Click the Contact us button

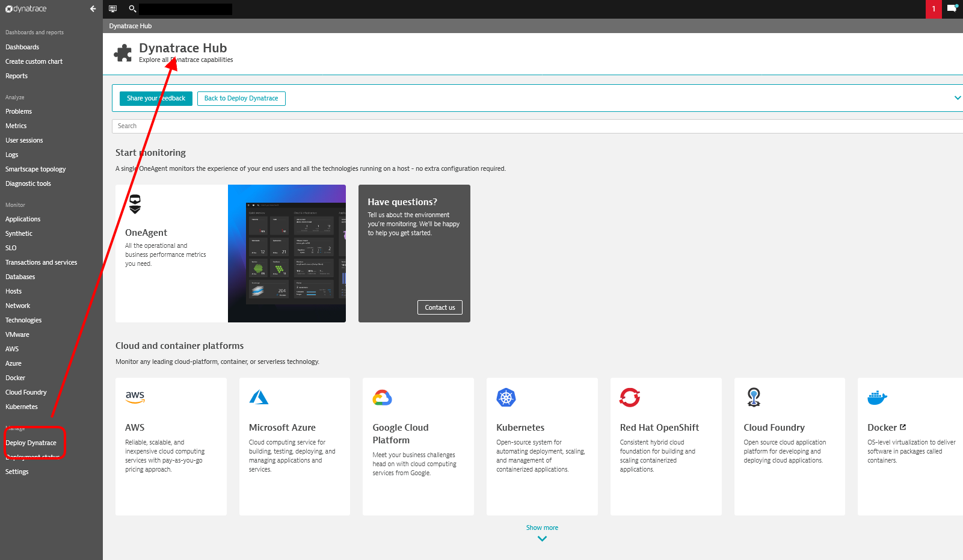tap(440, 307)
